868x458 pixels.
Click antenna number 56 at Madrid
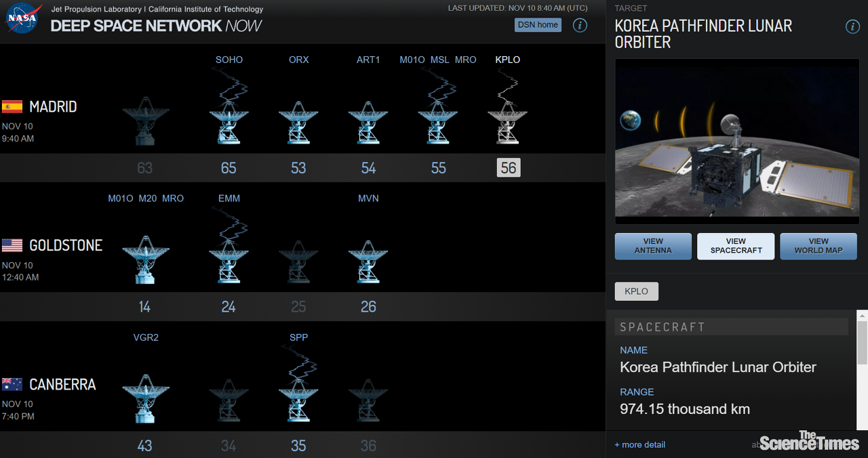coord(509,167)
